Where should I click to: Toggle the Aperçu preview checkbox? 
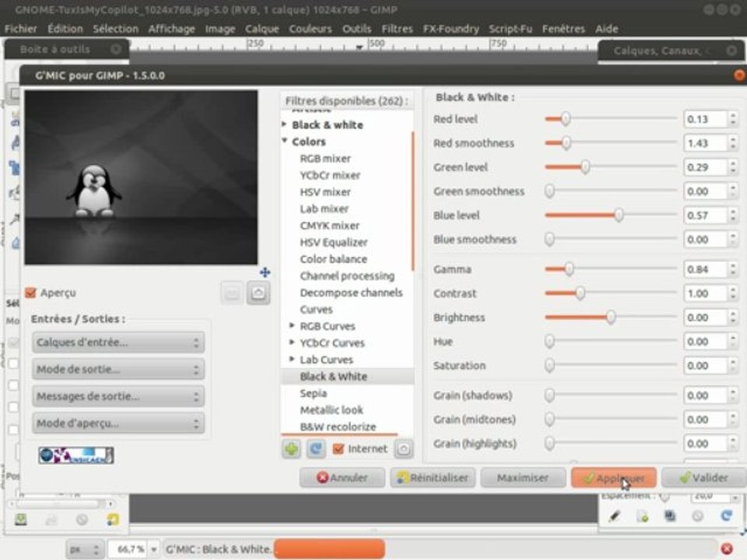(31, 292)
